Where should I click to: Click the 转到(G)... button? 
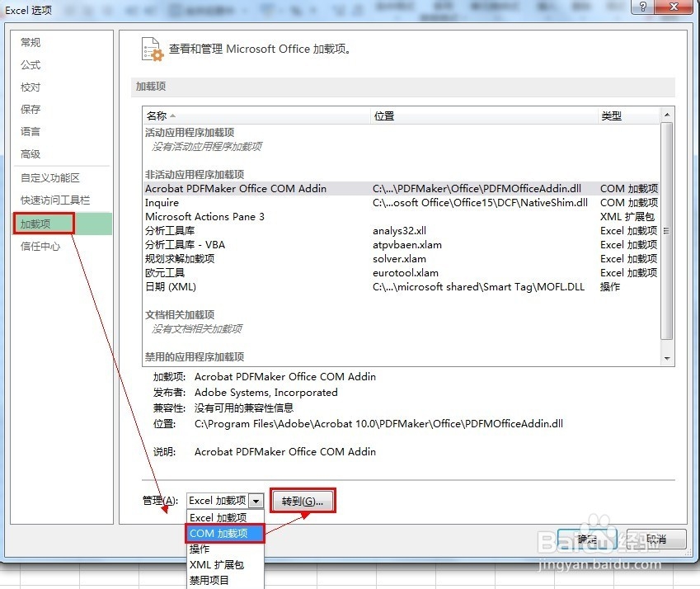pyautogui.click(x=303, y=501)
